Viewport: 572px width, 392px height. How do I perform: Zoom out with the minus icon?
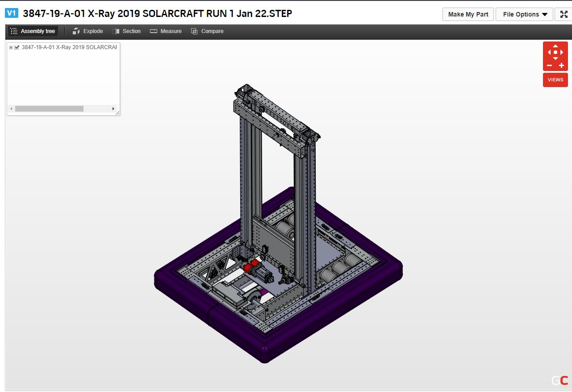549,66
